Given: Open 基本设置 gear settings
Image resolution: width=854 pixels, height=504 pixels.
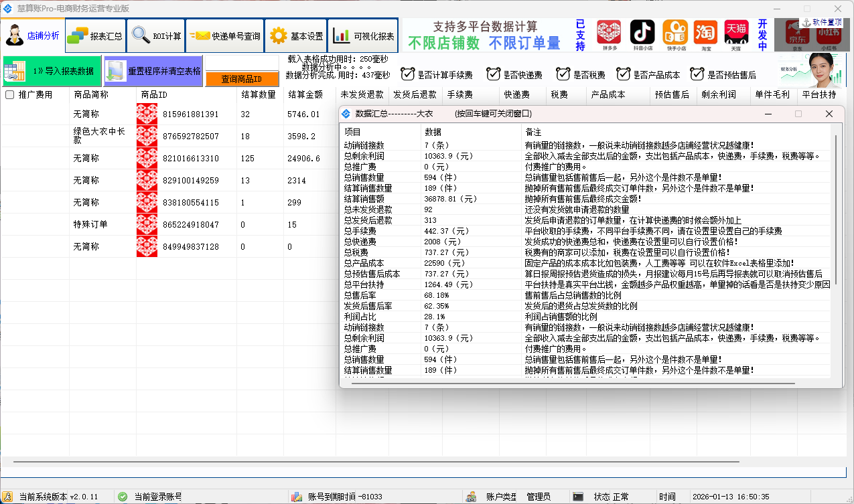Looking at the screenshot, I should (x=296, y=36).
